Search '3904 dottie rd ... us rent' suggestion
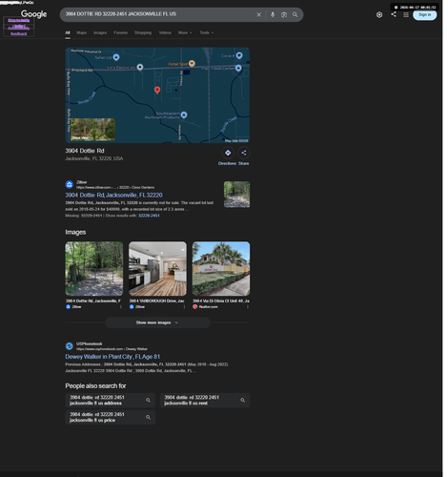This screenshot has height=477, width=448. coord(205,400)
